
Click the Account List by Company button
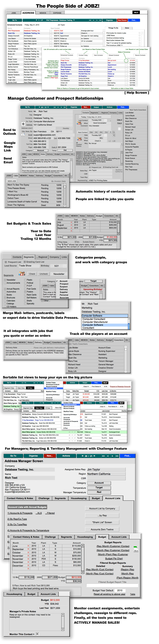(102, 508)
